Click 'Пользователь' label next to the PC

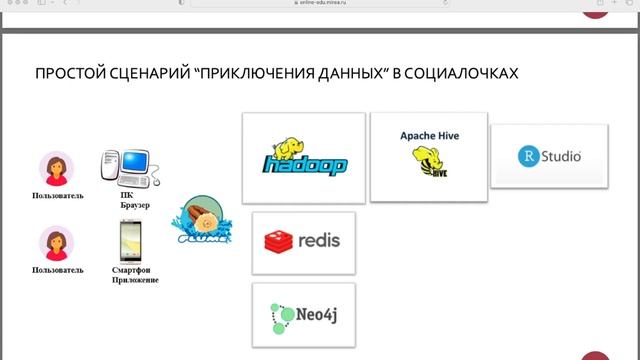[58, 196]
